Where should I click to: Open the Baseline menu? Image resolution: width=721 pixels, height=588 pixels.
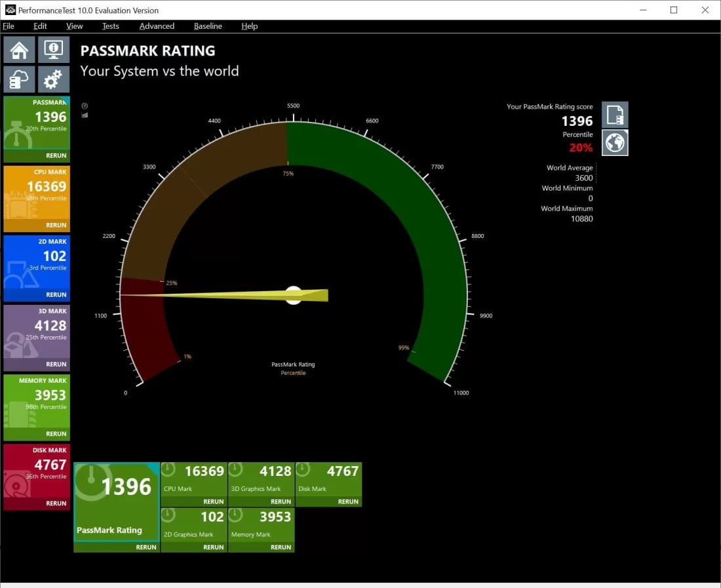tap(208, 26)
